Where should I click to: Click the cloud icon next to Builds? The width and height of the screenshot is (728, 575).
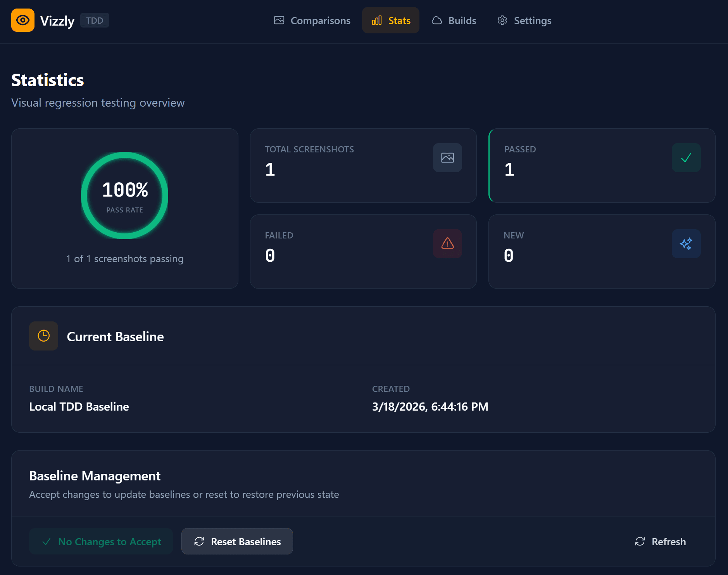437,21
